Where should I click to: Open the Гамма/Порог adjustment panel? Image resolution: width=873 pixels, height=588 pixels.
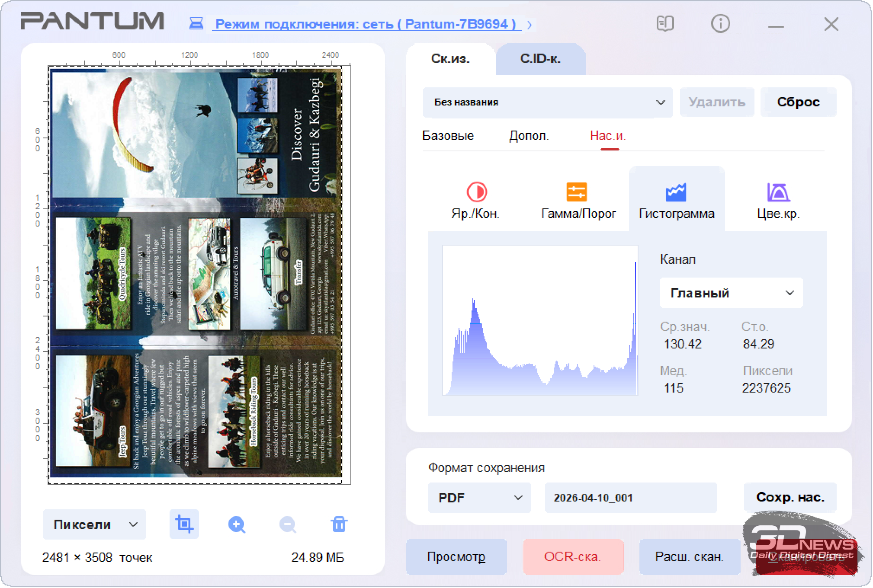point(578,201)
